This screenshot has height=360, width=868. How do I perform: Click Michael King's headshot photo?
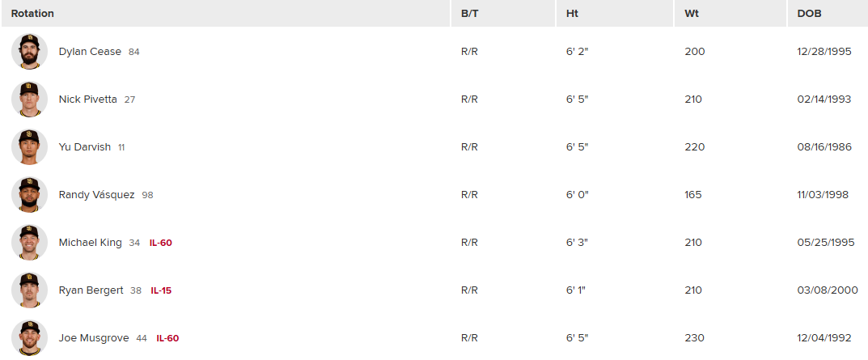pos(30,243)
